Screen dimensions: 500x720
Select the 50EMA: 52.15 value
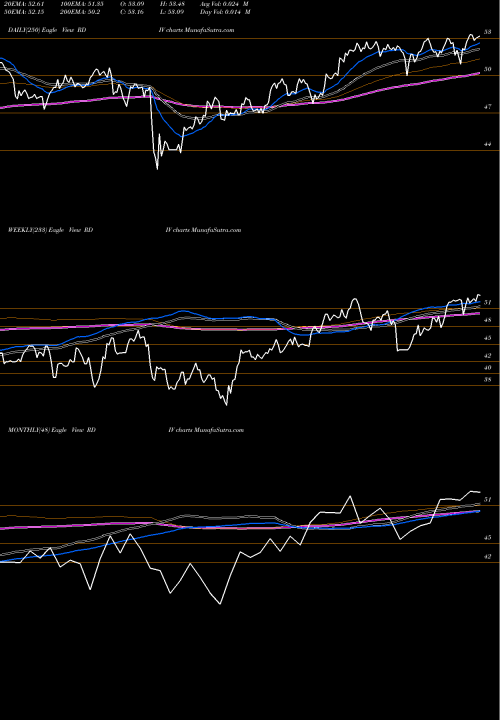(x=26, y=12)
